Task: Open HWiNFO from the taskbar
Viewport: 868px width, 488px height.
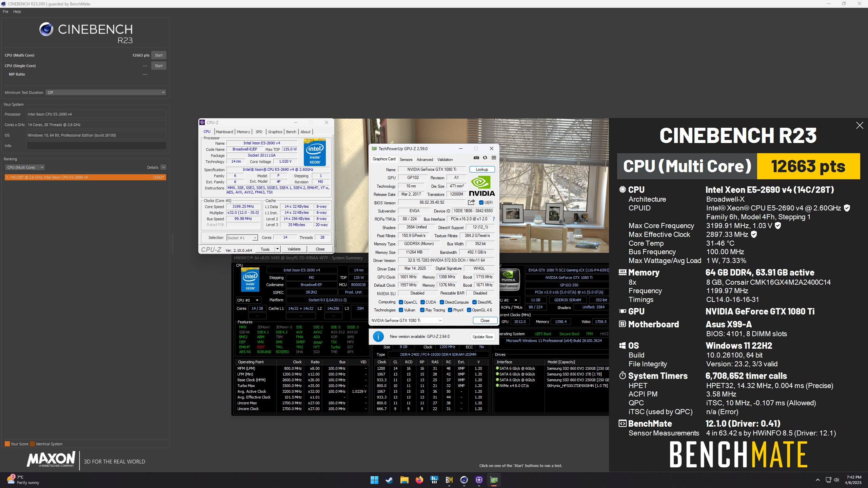Action: (434, 480)
